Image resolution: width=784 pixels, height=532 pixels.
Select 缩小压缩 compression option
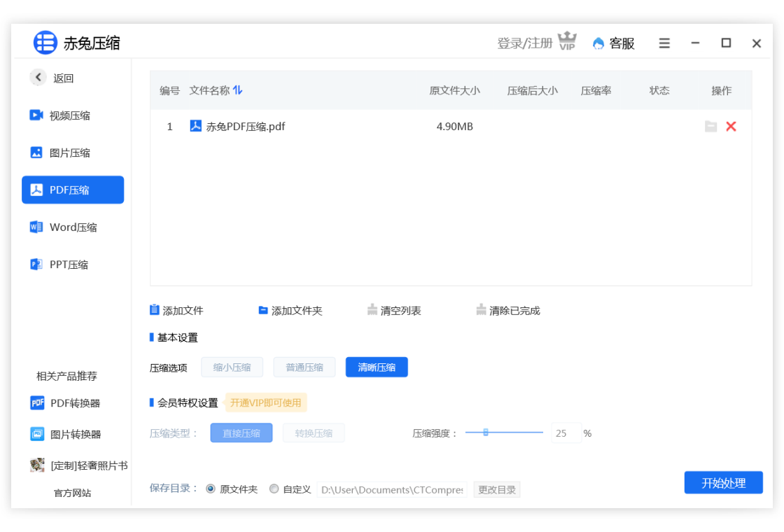click(x=232, y=367)
